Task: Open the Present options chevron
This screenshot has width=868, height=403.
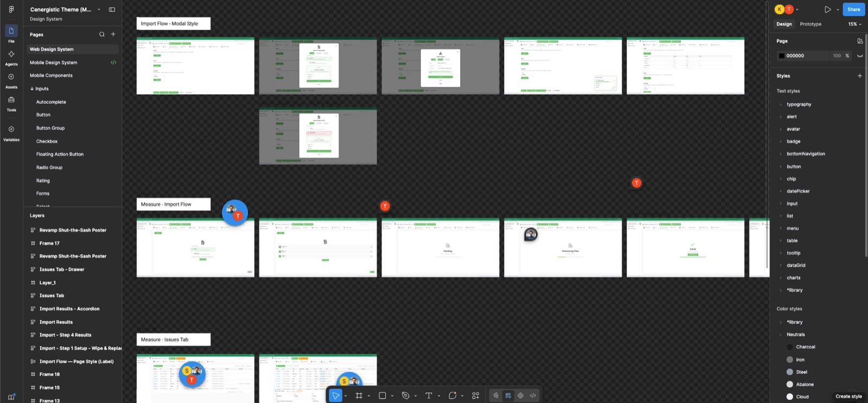Action: pyautogui.click(x=838, y=9)
